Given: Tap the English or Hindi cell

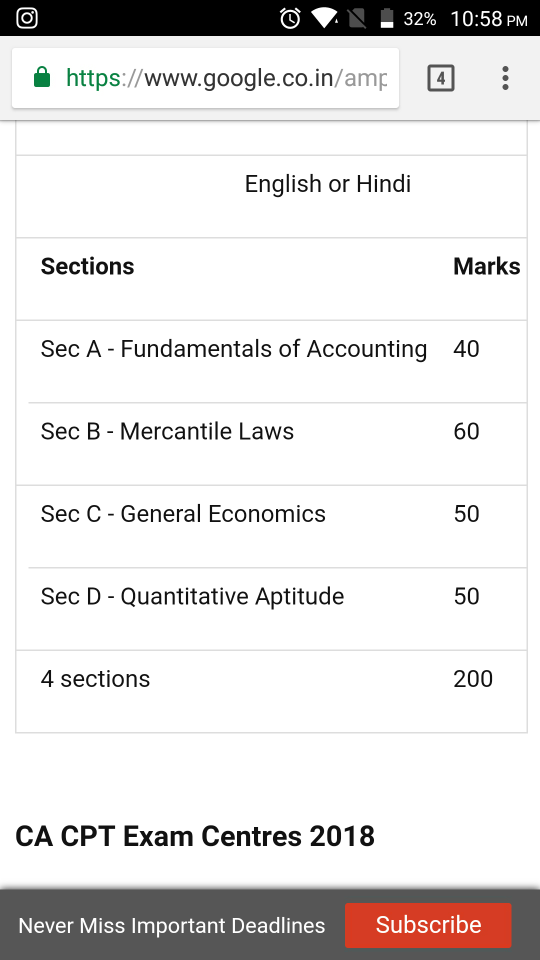Looking at the screenshot, I should click(x=328, y=184).
